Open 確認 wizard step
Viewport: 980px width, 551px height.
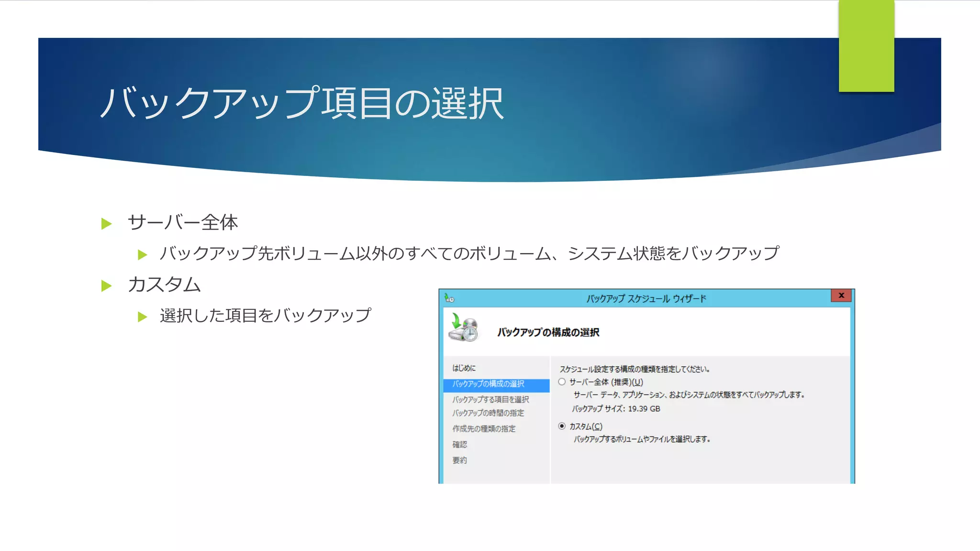[x=459, y=444]
